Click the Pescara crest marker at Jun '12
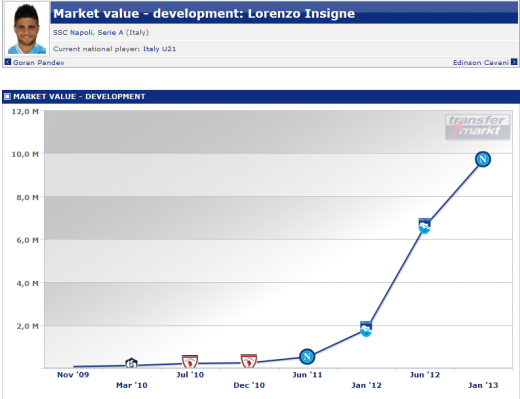 (x=424, y=226)
